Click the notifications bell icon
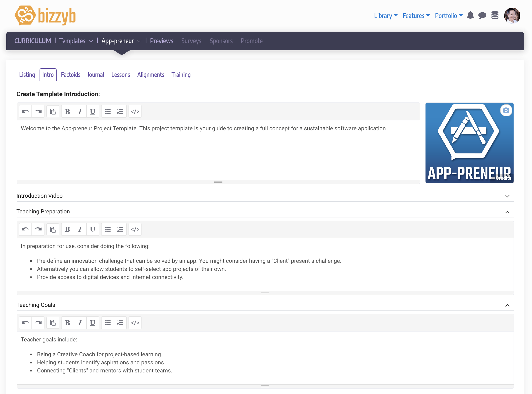 (x=470, y=15)
